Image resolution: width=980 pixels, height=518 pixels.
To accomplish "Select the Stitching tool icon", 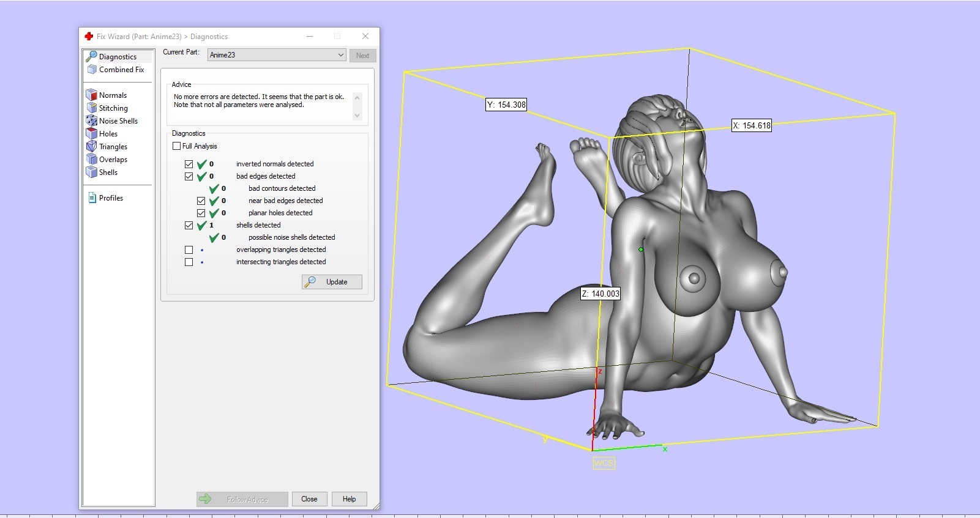I will [x=92, y=108].
